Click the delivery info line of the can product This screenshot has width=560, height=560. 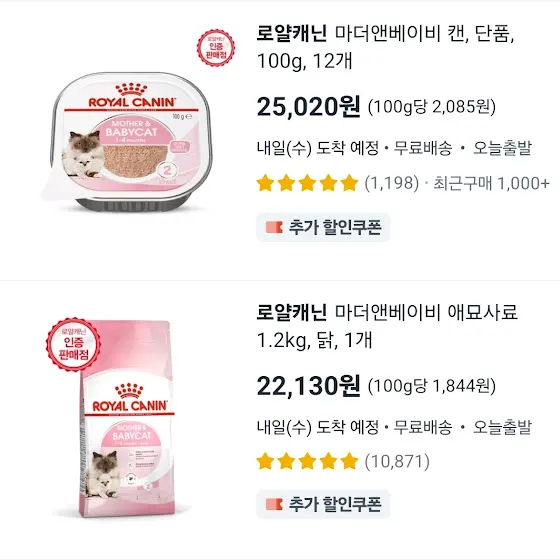point(394,148)
